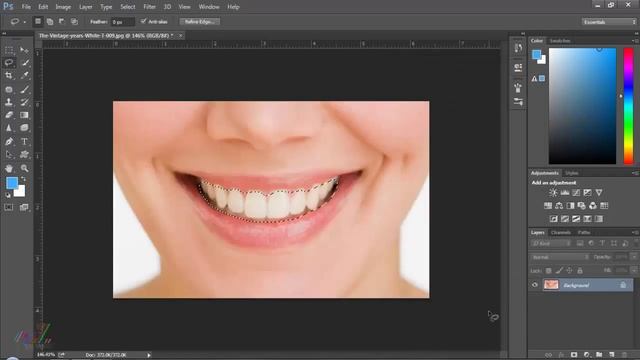
Task: Open the foreground color swatch in toolbox
Action: click(x=12, y=182)
